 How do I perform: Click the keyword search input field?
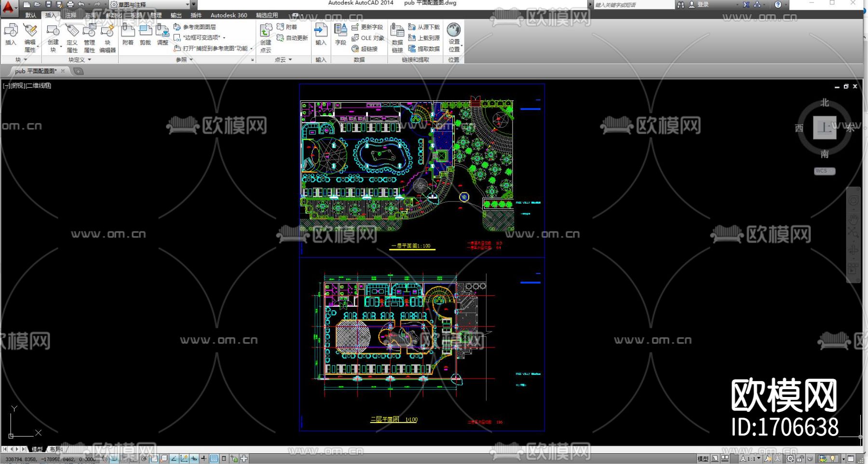point(633,5)
